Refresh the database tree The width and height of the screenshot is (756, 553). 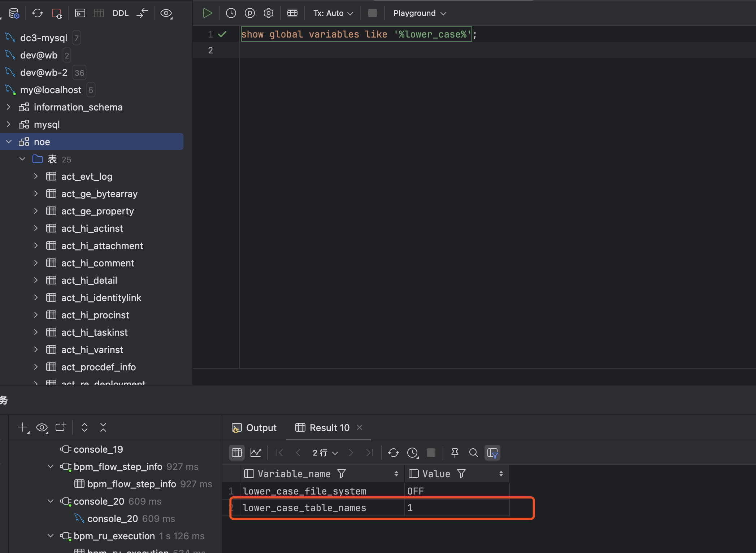(37, 13)
